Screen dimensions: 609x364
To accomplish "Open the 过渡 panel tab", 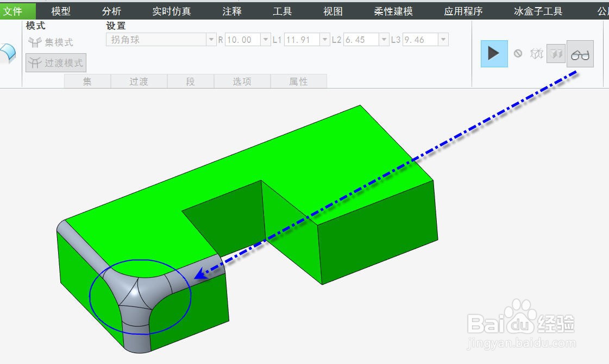I will pyautogui.click(x=139, y=81).
